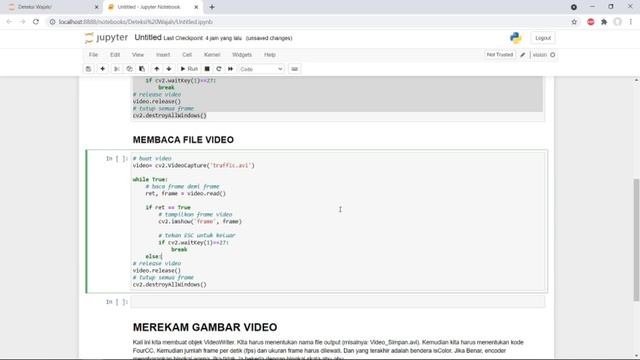Rename the notebook title Untitled
This screenshot has width=640, height=360.
click(148, 38)
